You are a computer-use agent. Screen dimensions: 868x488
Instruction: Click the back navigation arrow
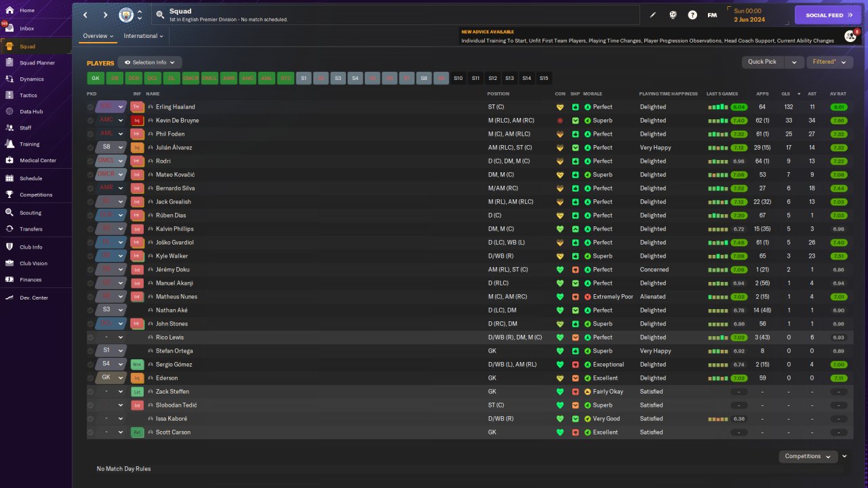(85, 15)
